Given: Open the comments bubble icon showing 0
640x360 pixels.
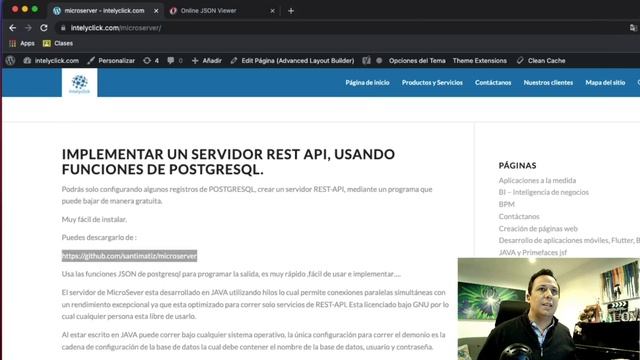Looking at the screenshot, I should [174, 60].
